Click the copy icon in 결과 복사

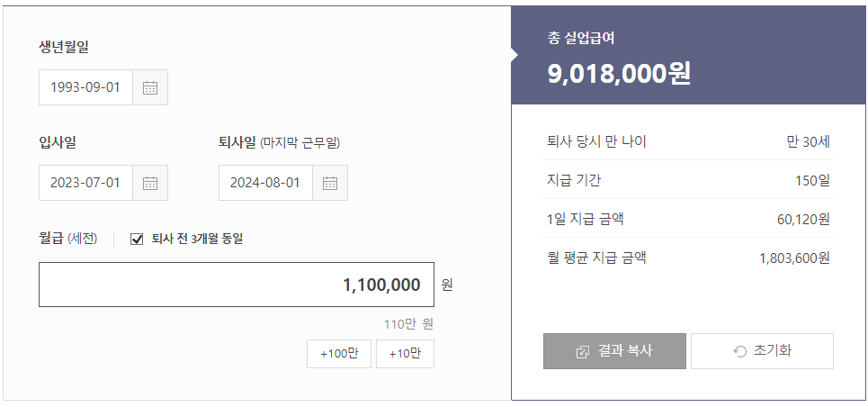pyautogui.click(x=583, y=351)
